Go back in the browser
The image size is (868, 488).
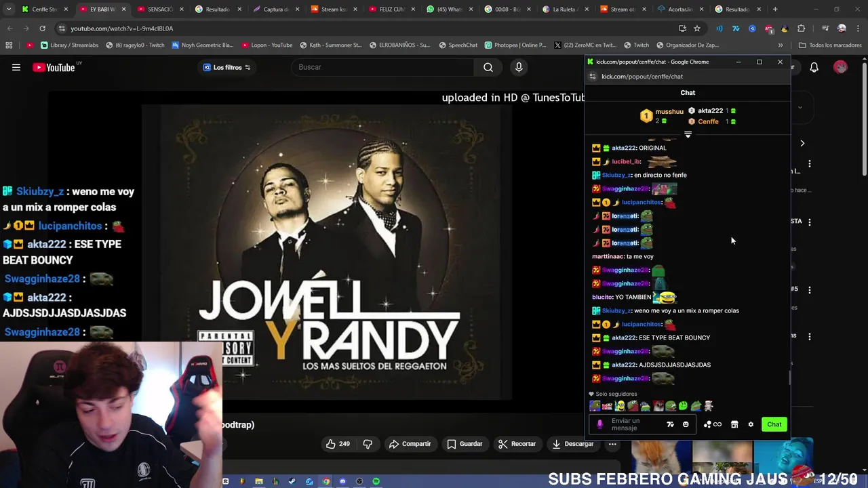[9, 28]
